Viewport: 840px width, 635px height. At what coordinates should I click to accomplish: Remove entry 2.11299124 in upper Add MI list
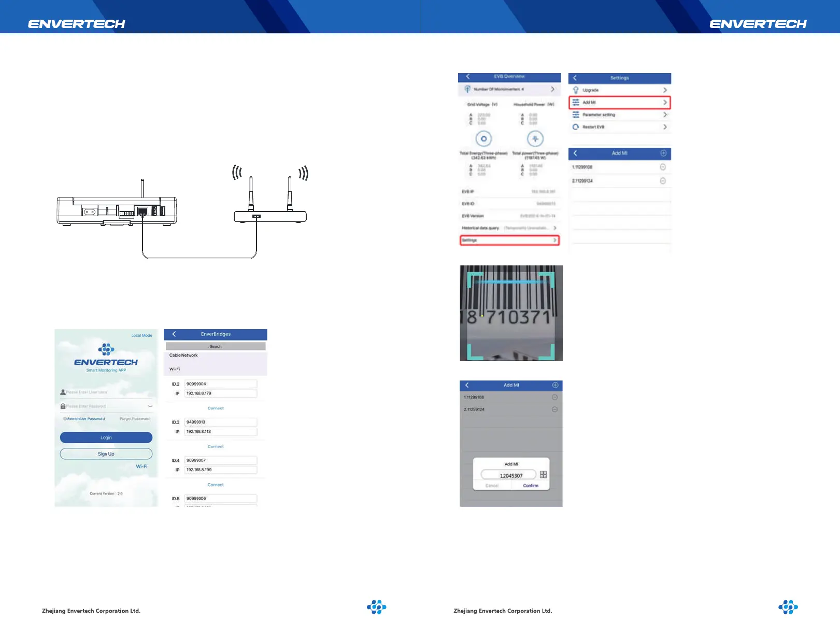click(x=662, y=181)
